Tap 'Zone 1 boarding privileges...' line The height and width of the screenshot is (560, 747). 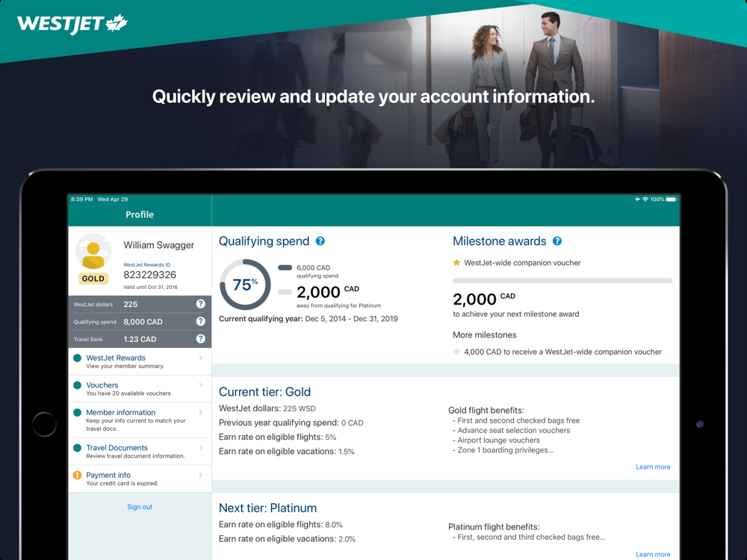tap(503, 450)
